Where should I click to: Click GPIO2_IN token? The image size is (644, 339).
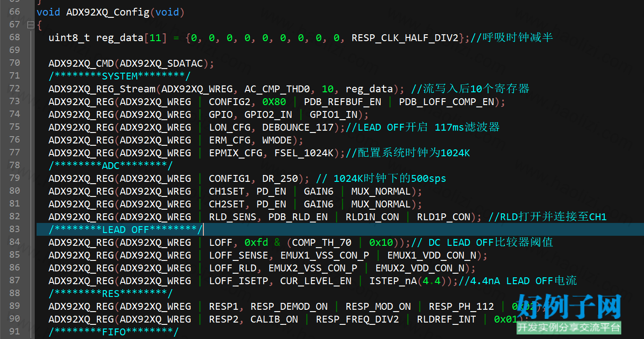pos(268,114)
